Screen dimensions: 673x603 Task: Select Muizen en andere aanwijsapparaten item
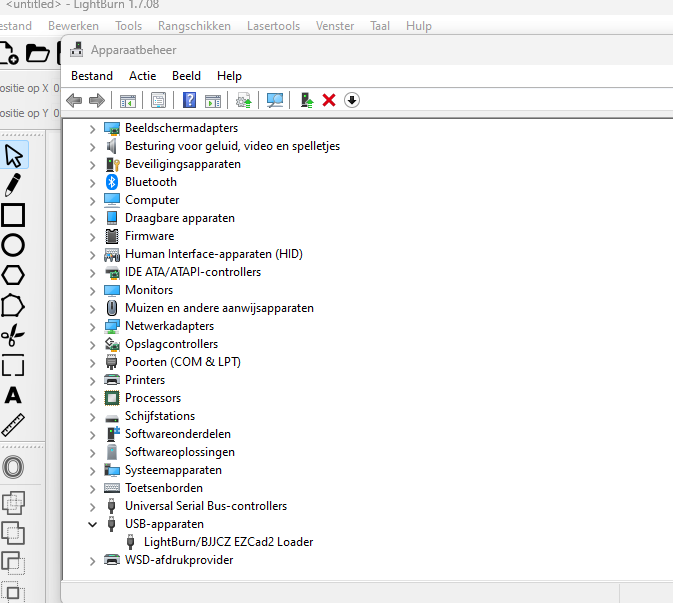[219, 308]
